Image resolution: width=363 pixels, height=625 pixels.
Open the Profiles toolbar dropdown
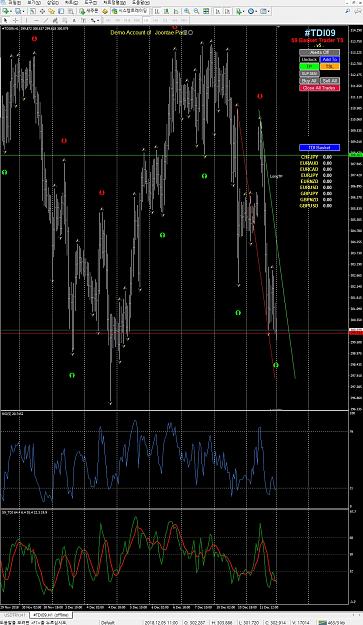(x=19, y=11)
